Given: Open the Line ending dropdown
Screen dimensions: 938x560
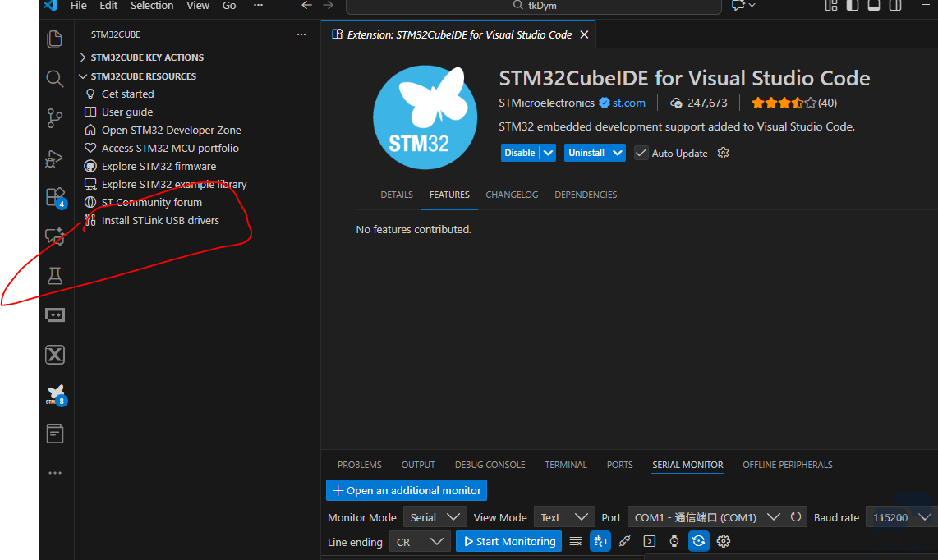Looking at the screenshot, I should pos(420,542).
